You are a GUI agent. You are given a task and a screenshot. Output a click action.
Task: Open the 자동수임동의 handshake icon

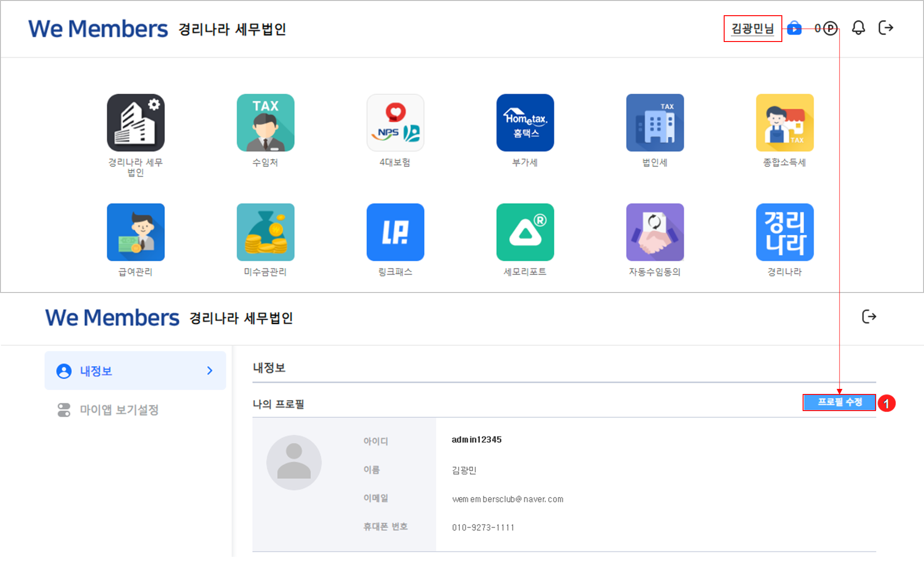654,232
